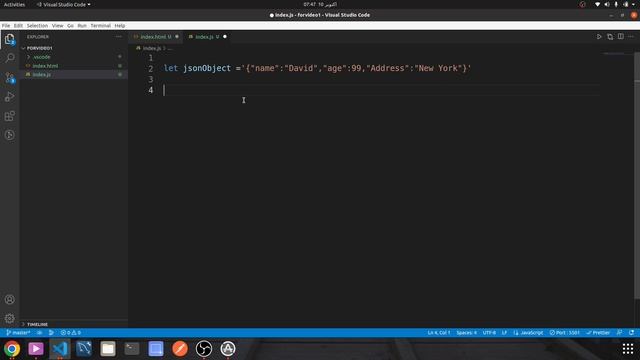Viewport: 640px width, 360px height.
Task: Open the Software Updater dock icon
Action: (x=228, y=349)
